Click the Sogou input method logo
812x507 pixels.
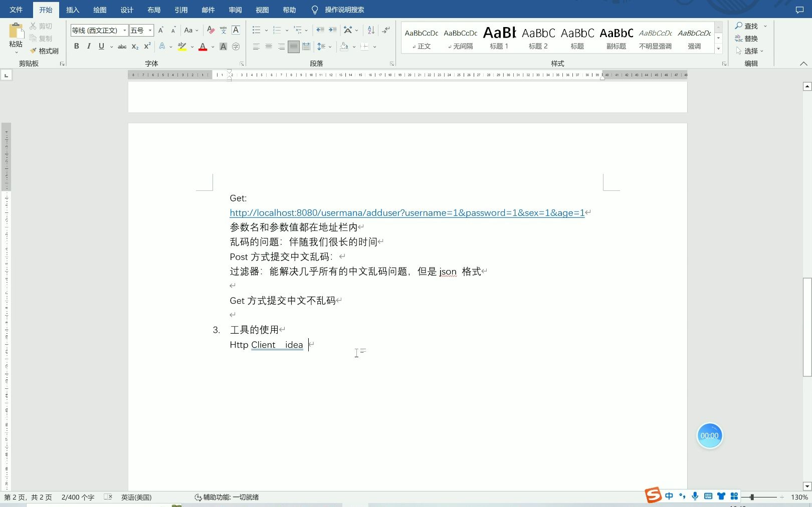point(653,495)
